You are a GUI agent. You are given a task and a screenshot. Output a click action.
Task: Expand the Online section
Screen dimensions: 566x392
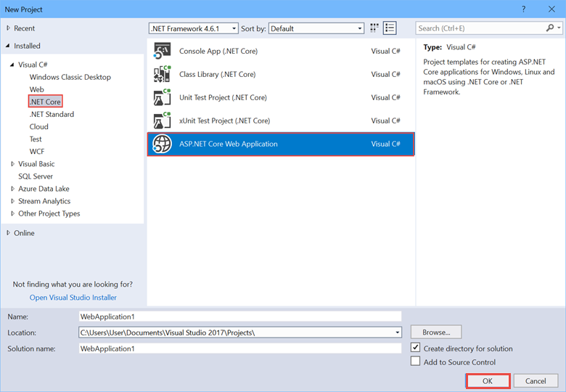(8, 233)
